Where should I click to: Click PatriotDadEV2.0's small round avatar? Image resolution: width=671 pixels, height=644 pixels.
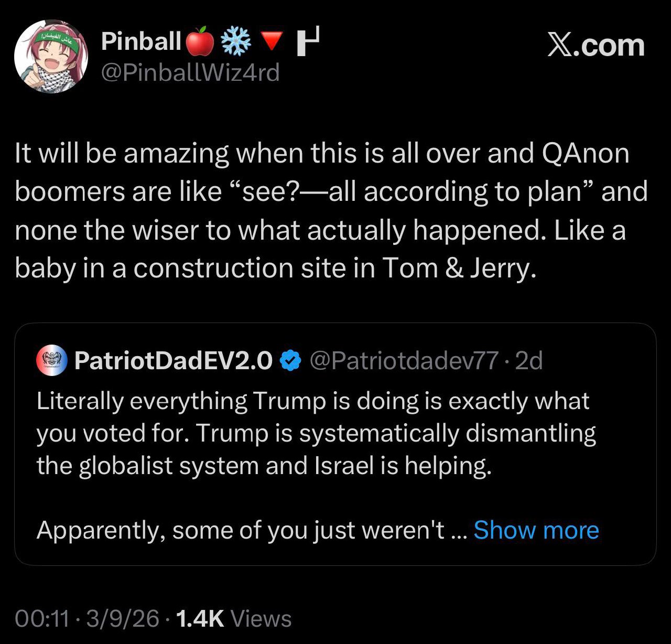point(52,361)
